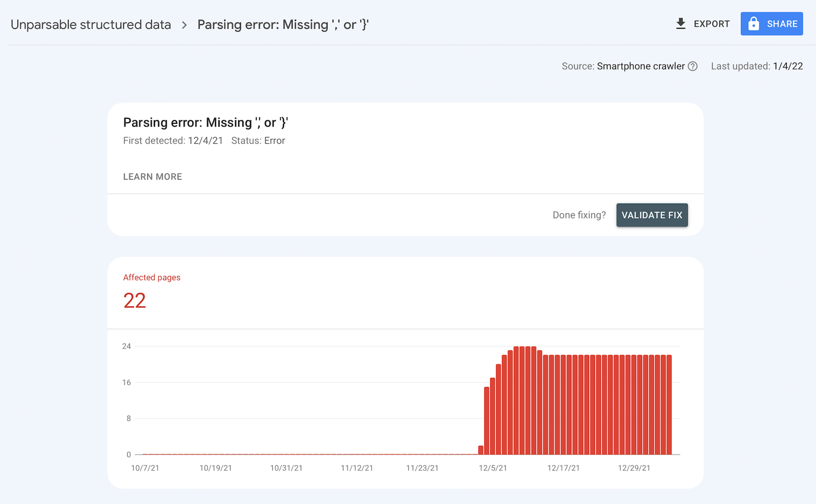Click the Parsing error breadcrumb title
Viewport: 816px width, 504px height.
point(283,25)
